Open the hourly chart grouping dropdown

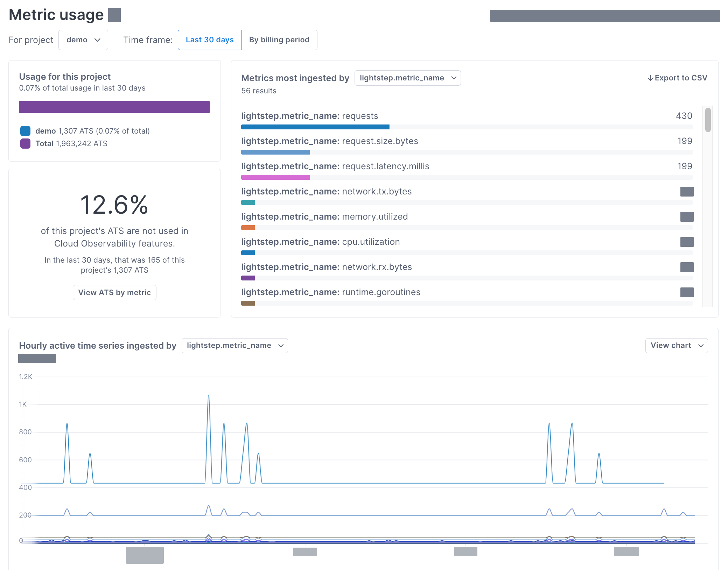(234, 345)
